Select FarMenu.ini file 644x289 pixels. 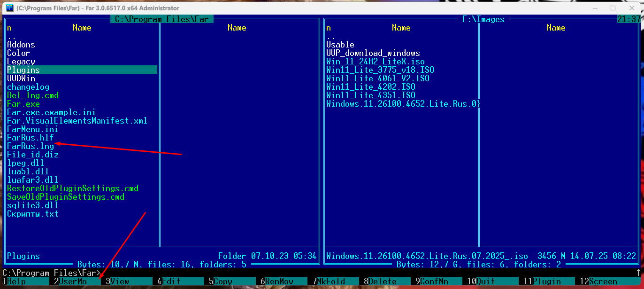click(33, 129)
